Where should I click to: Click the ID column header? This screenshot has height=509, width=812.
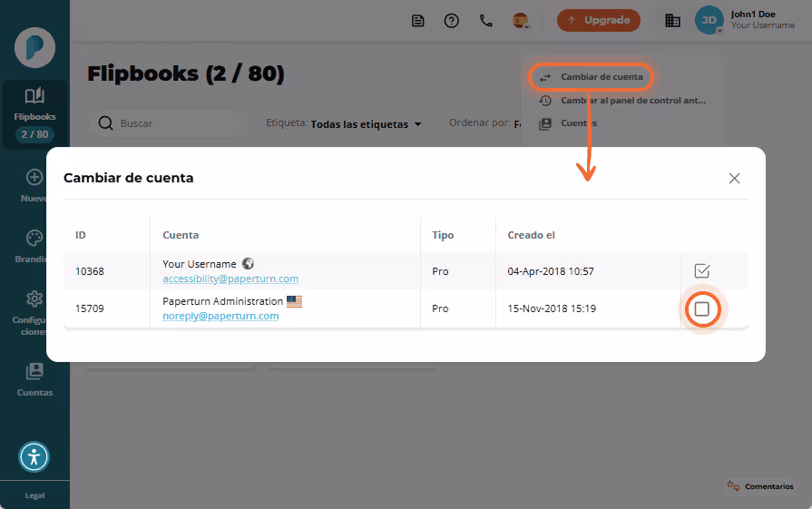pyautogui.click(x=80, y=235)
